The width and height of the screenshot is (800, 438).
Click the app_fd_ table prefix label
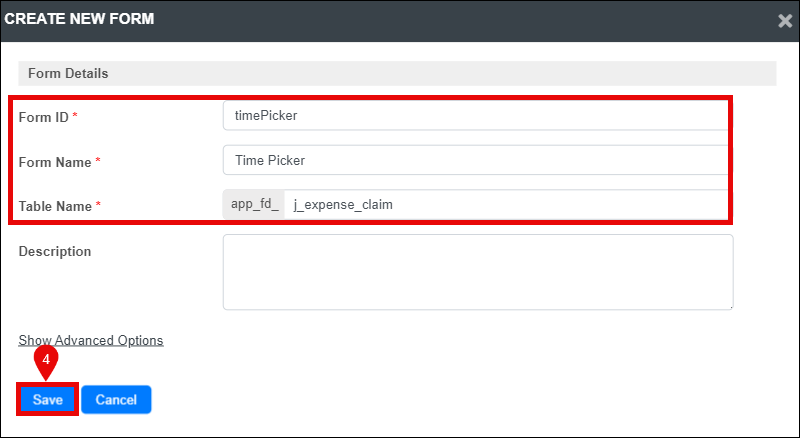tap(254, 205)
